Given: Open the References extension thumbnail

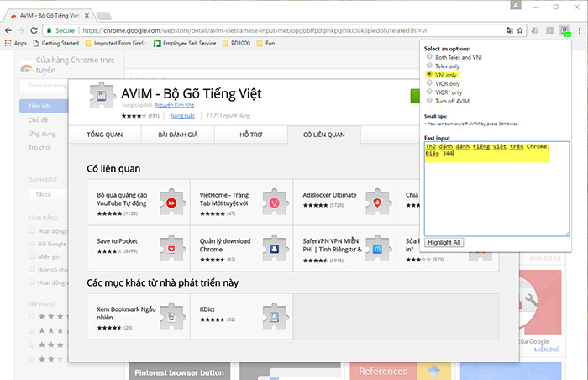Looking at the screenshot, I should click(x=401, y=371).
